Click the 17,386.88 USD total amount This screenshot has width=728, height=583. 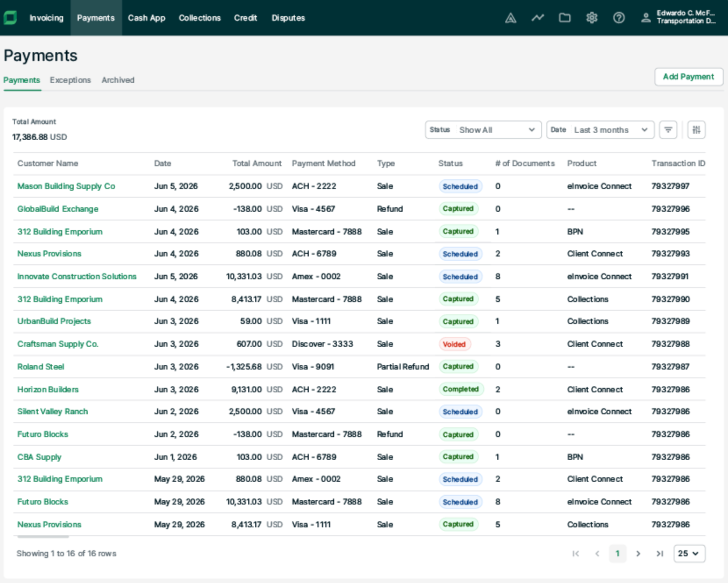coord(39,137)
